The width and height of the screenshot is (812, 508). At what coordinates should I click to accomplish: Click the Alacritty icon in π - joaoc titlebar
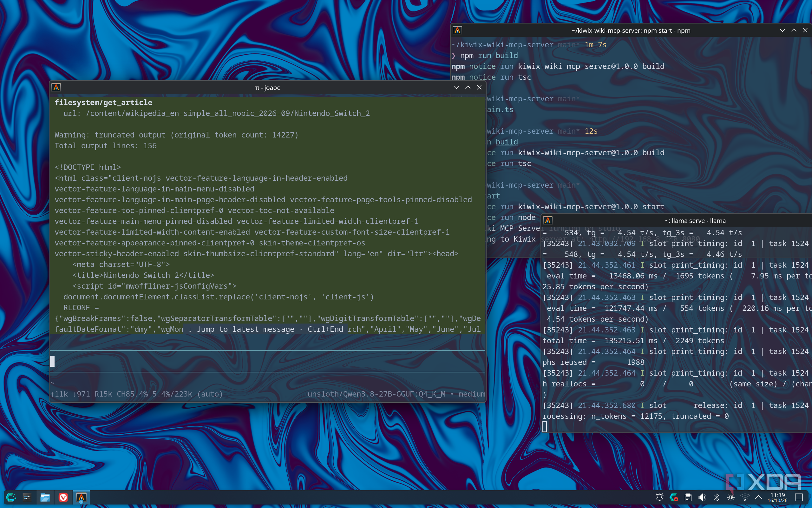pos(56,87)
